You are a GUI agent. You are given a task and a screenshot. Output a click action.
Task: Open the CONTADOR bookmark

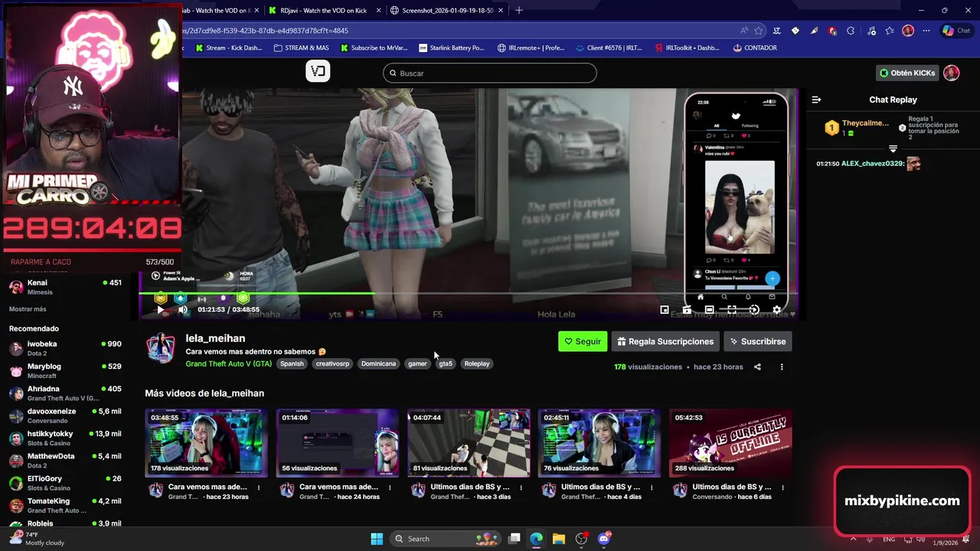pyautogui.click(x=755, y=47)
